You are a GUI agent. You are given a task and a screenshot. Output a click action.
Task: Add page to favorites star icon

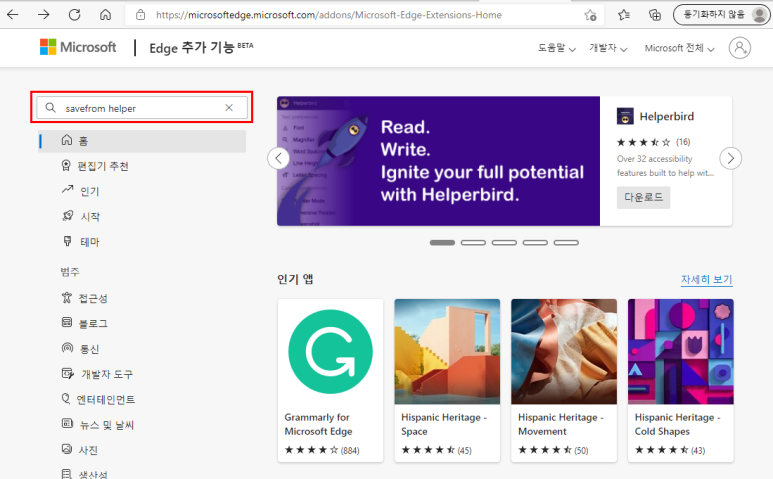[590, 15]
